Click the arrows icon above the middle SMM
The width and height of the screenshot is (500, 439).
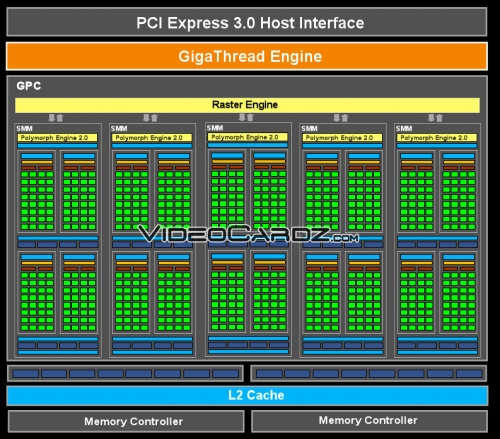tap(246, 117)
